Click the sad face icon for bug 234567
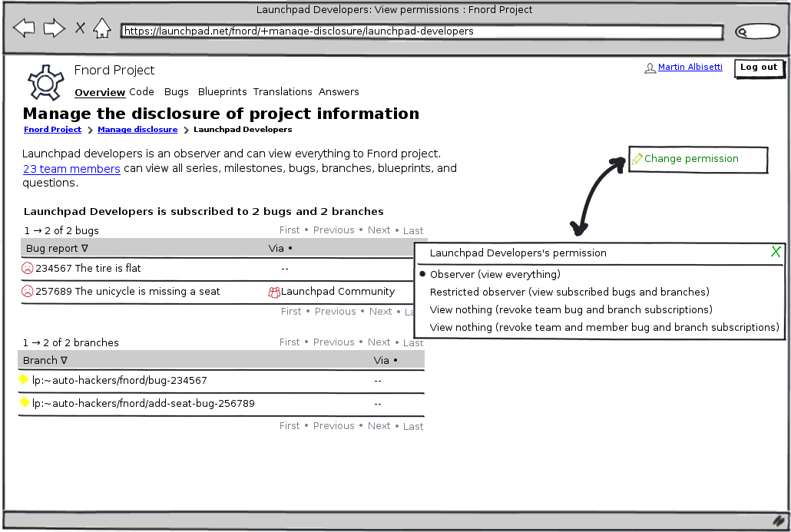This screenshot has width=791, height=532. pyautogui.click(x=27, y=268)
